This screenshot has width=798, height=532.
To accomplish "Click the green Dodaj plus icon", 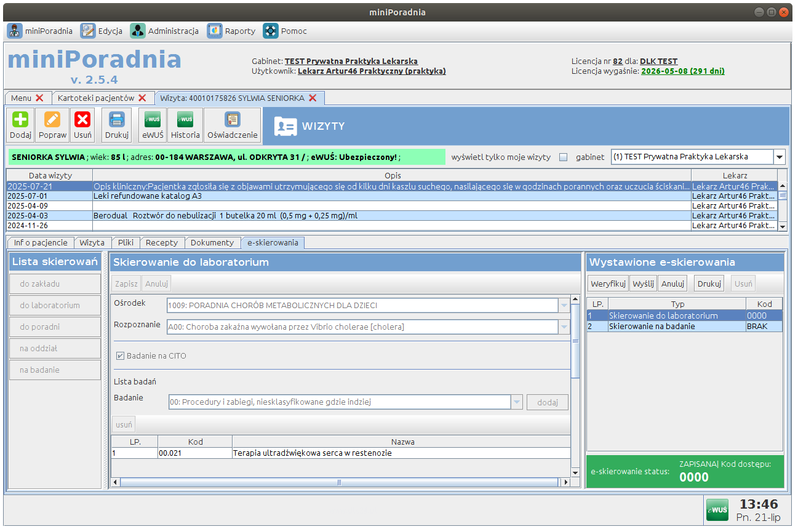I will 20,120.
